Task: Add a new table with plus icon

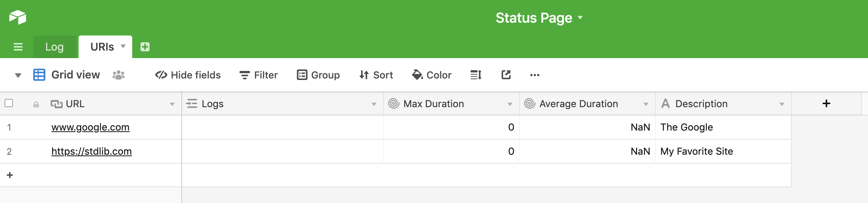Action: (x=145, y=47)
